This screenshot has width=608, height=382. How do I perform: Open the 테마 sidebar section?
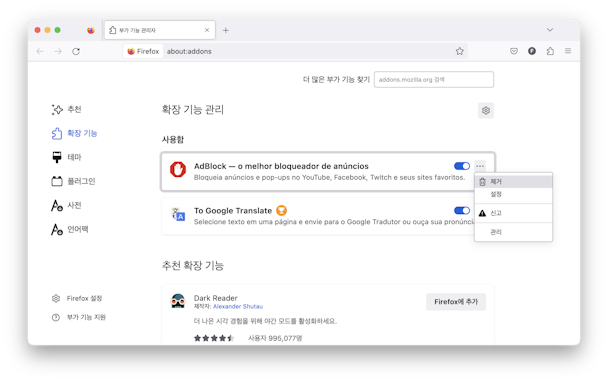pos(66,157)
